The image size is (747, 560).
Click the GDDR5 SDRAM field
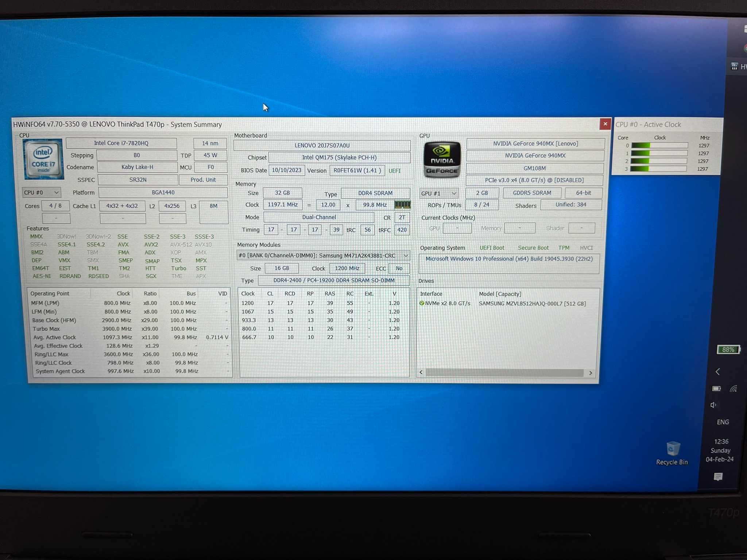tap(532, 193)
